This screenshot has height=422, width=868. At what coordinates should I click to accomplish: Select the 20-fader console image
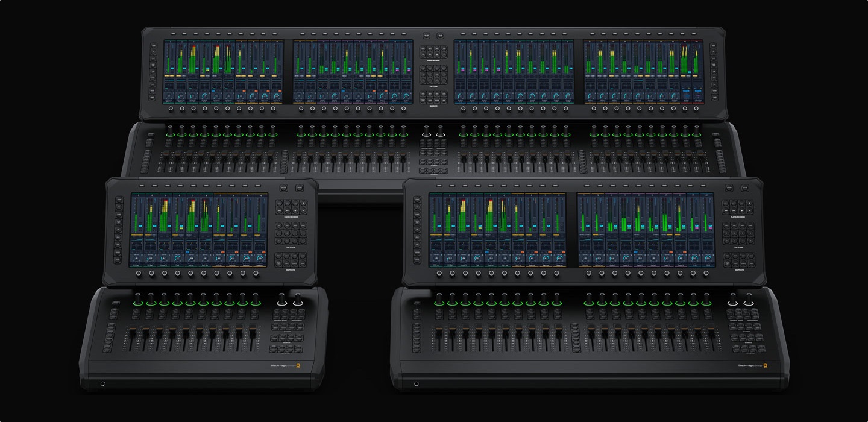(x=590, y=283)
